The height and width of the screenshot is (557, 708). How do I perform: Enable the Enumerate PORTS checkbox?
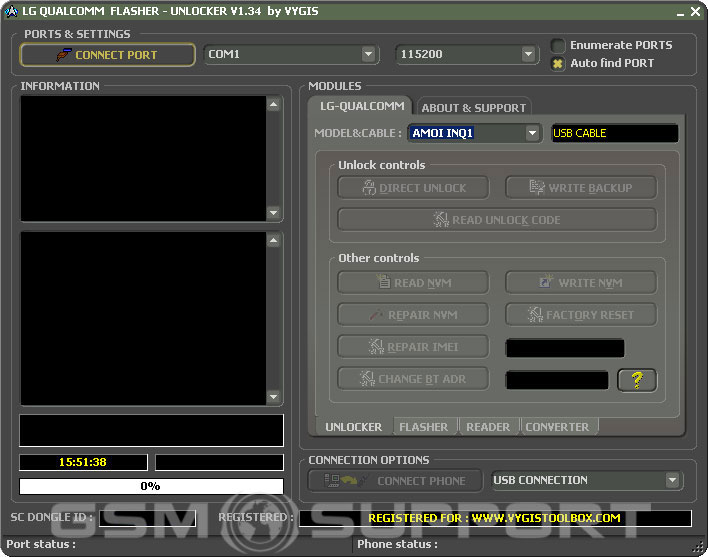click(558, 45)
